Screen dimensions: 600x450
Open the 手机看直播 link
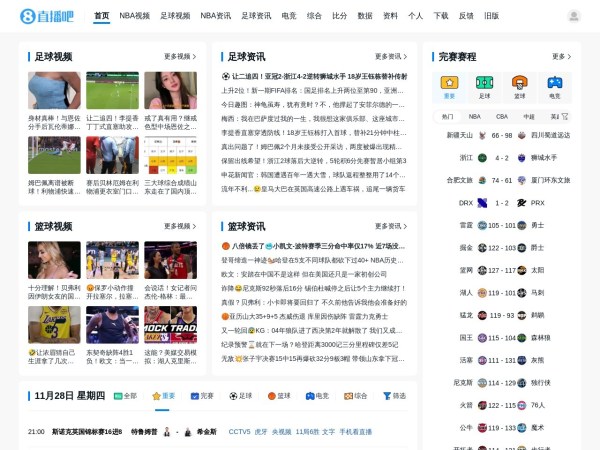coord(355,432)
